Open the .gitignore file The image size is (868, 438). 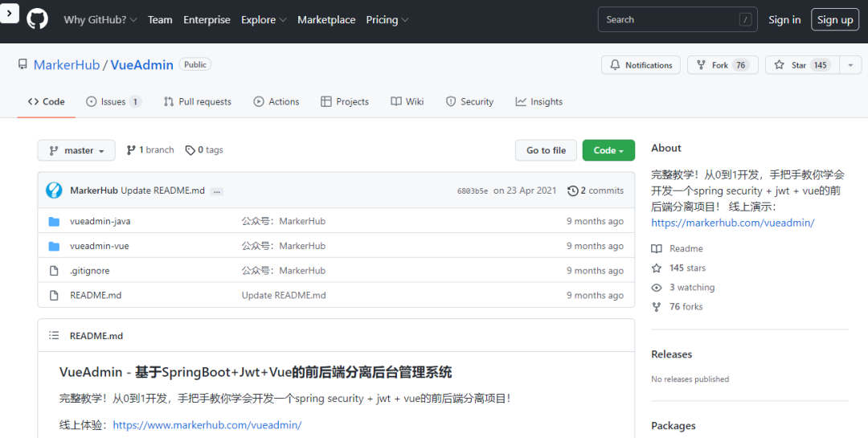click(90, 271)
